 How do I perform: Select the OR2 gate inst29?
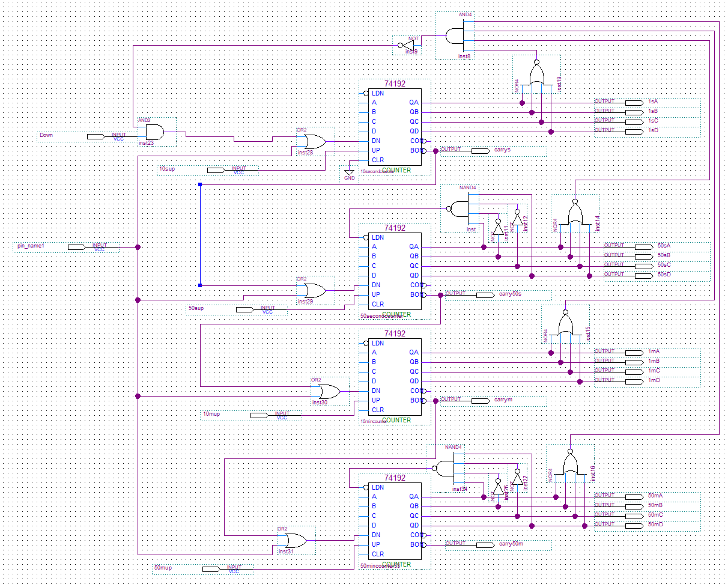pyautogui.click(x=314, y=291)
